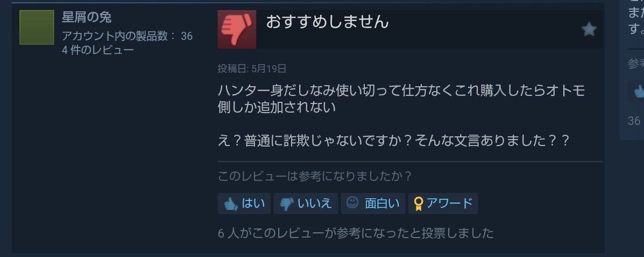
Task: Click the red thumbs-down not-recommended icon
Action: tap(237, 29)
